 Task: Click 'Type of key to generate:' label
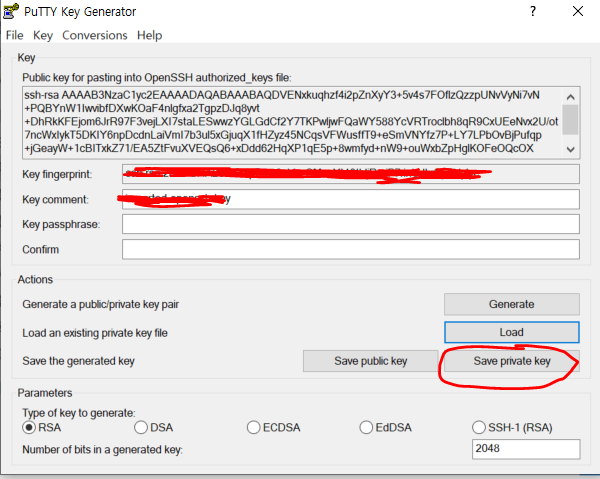78,413
